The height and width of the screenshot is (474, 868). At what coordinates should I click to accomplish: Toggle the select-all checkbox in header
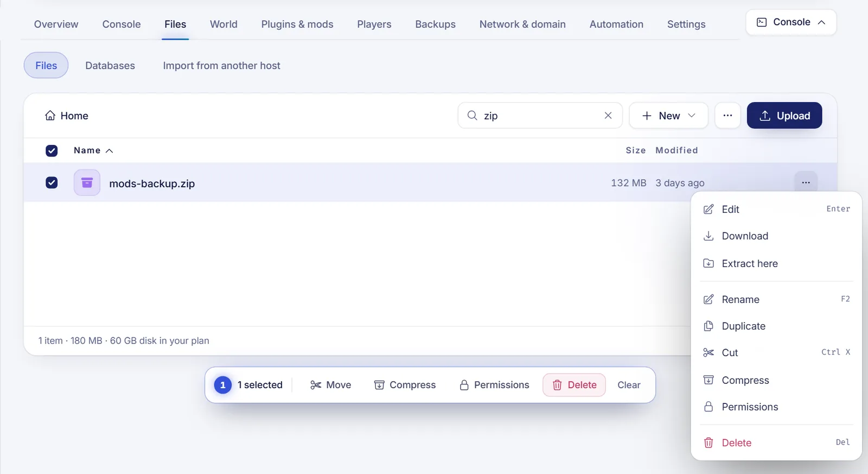tap(52, 150)
